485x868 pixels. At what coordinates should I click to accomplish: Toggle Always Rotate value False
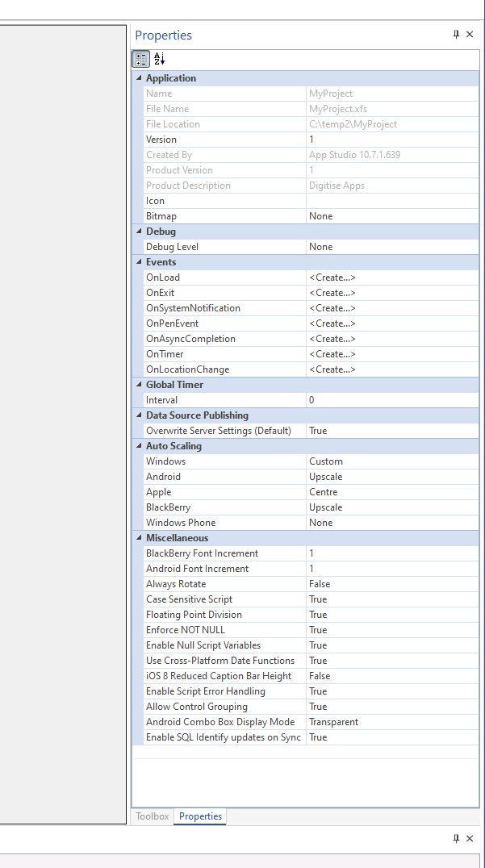point(392,584)
